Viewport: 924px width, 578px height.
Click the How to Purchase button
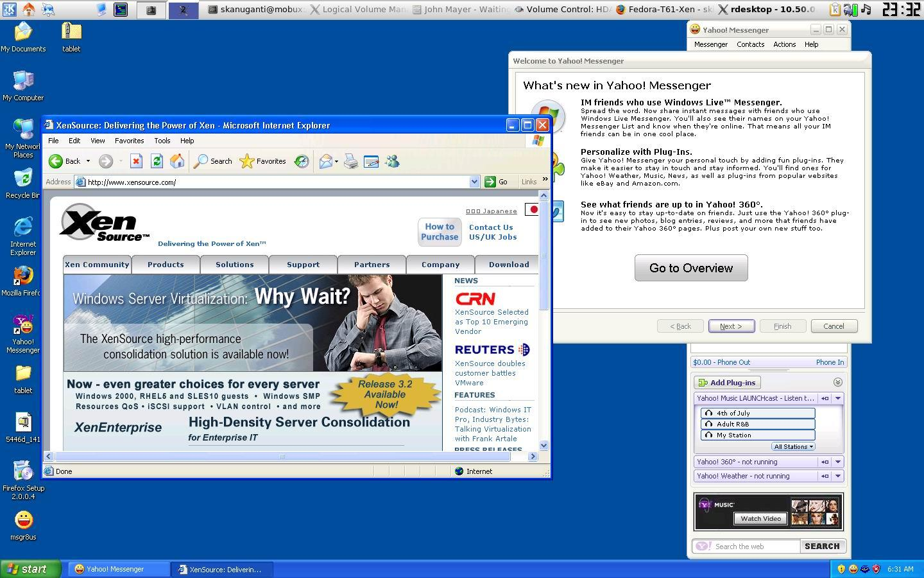(440, 232)
